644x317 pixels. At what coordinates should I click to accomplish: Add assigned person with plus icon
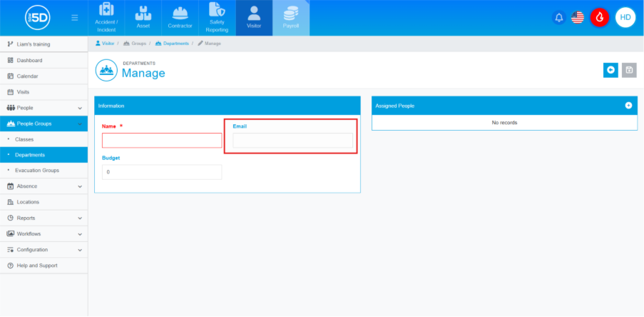point(628,106)
